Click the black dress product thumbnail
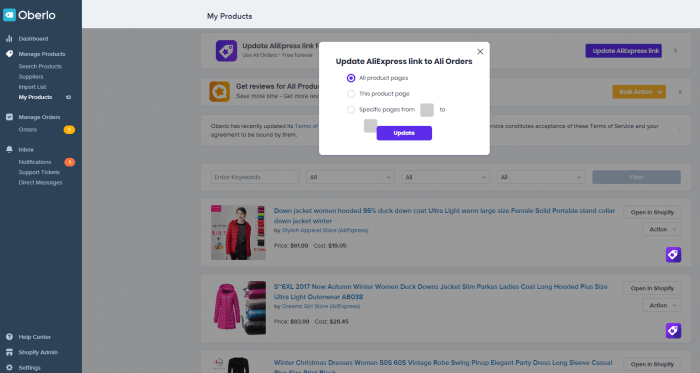700x373 pixels. pyautogui.click(x=238, y=365)
